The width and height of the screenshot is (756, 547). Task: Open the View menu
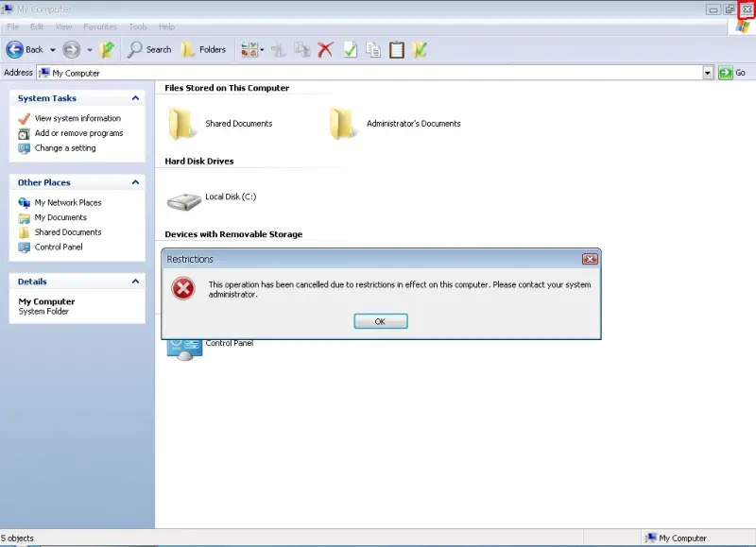pyautogui.click(x=63, y=26)
